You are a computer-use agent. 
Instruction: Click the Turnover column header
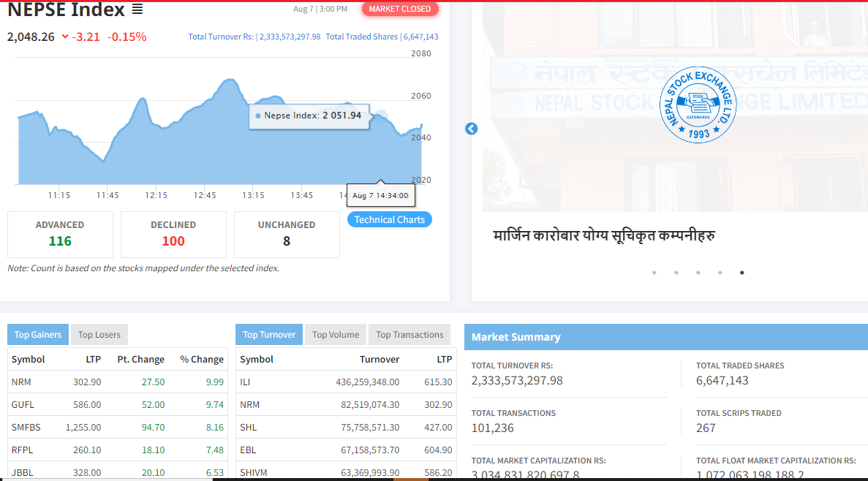380,359
